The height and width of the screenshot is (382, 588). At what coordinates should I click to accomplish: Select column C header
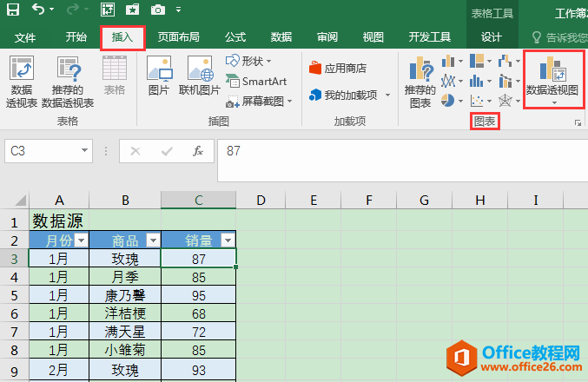tap(199, 200)
